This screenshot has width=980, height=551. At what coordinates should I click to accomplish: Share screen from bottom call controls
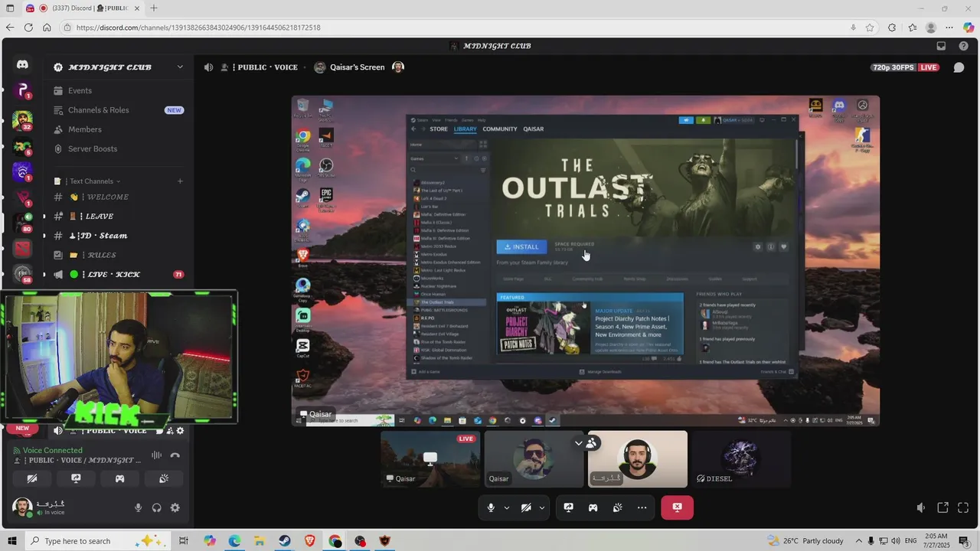point(568,507)
